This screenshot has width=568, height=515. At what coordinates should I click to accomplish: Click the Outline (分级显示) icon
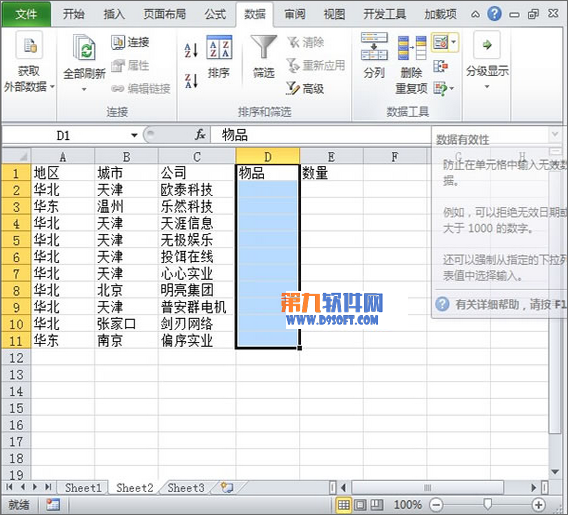coord(487,45)
